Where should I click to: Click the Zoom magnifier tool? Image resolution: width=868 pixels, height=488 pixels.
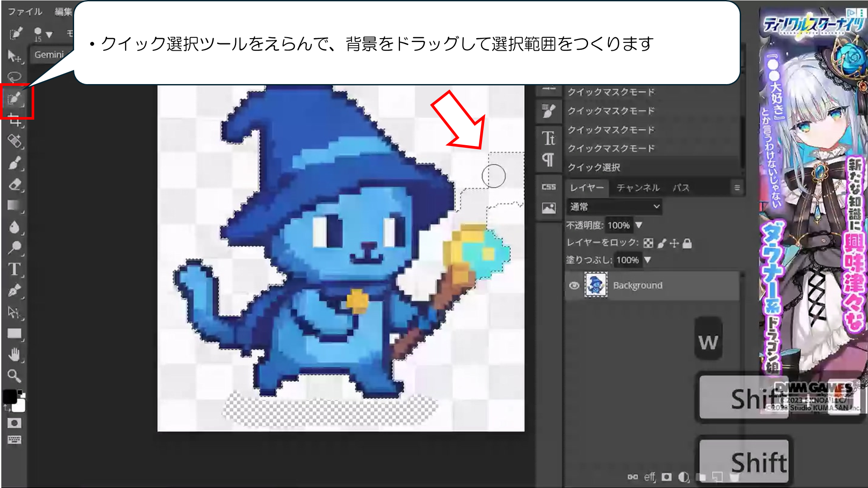(x=14, y=376)
